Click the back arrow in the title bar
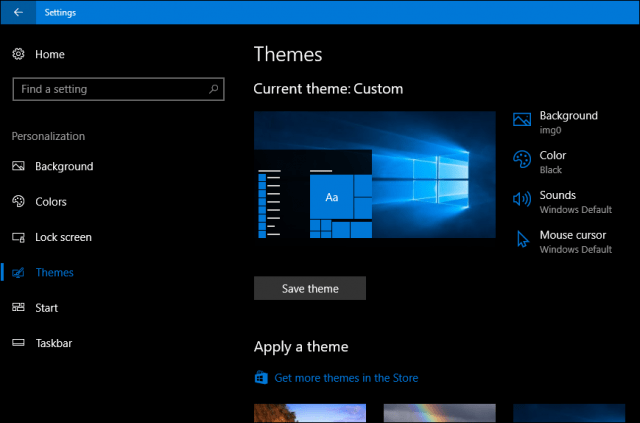Viewport: 640px width, 423px height. (x=18, y=12)
